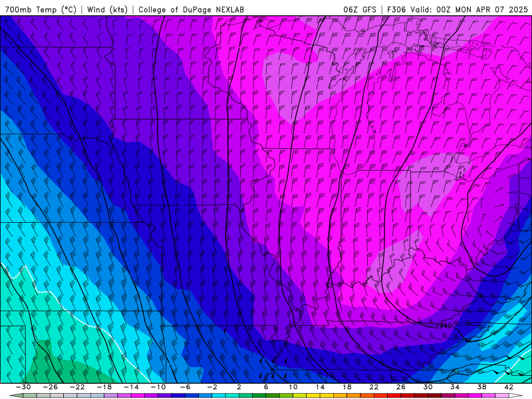Screen dimensions: 532x399
Task: Click the "06Z GFS" model run label
Action: pyautogui.click(x=360, y=10)
